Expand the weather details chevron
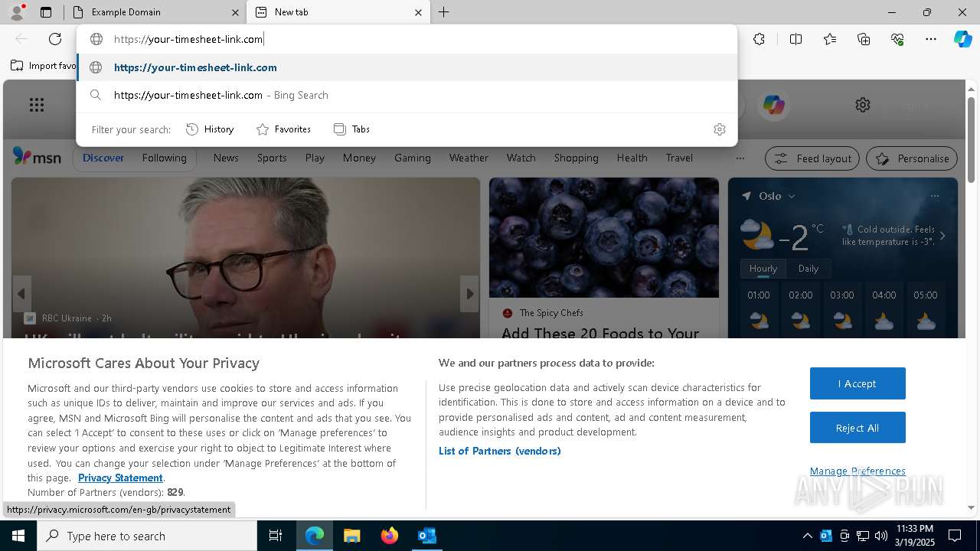The image size is (980, 551). [942, 236]
